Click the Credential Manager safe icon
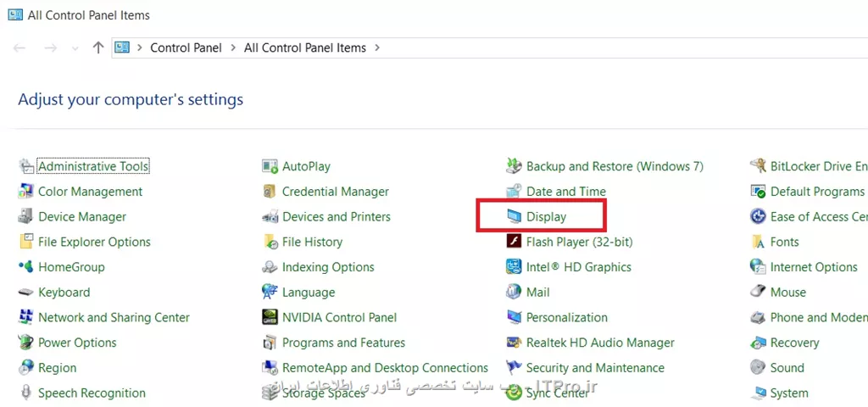 click(270, 192)
